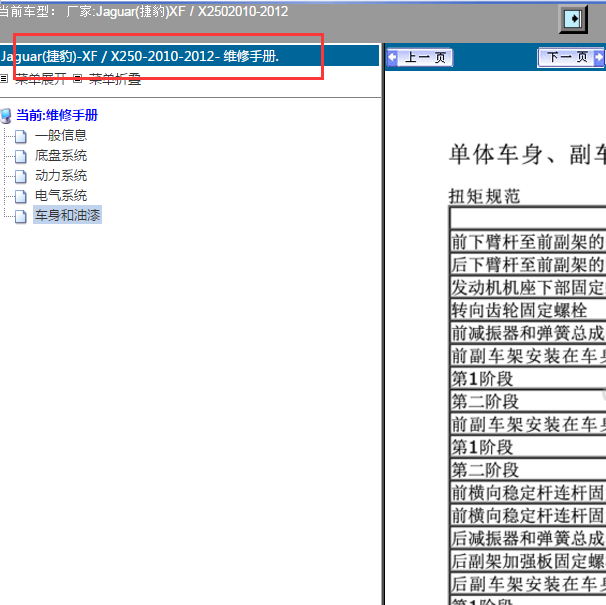Image resolution: width=606 pixels, height=605 pixels.
Task: Click the 菜单展开 expand-all link
Action: pos(41,79)
